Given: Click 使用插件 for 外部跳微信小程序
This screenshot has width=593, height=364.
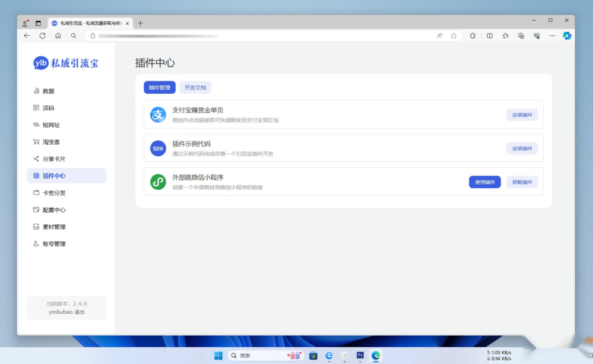Looking at the screenshot, I should 484,181.
